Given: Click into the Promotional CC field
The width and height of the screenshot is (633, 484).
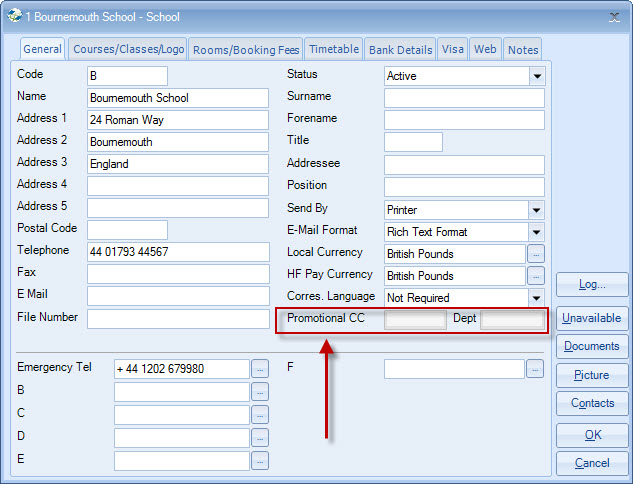Looking at the screenshot, I should pos(415,320).
